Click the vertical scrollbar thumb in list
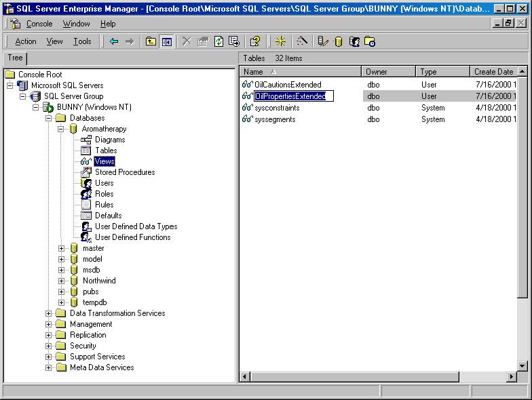Viewport: 532px width, 400px height. [x=522, y=187]
